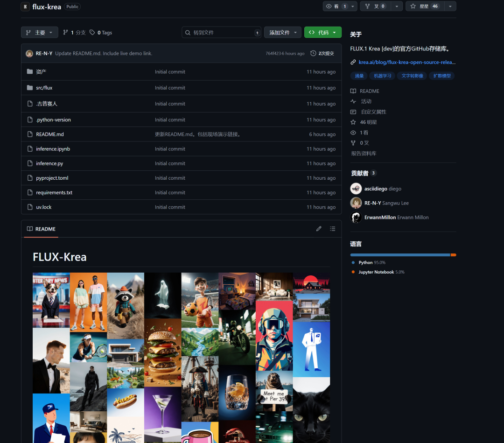Open 自定义属性 custom properties link

[373, 112]
